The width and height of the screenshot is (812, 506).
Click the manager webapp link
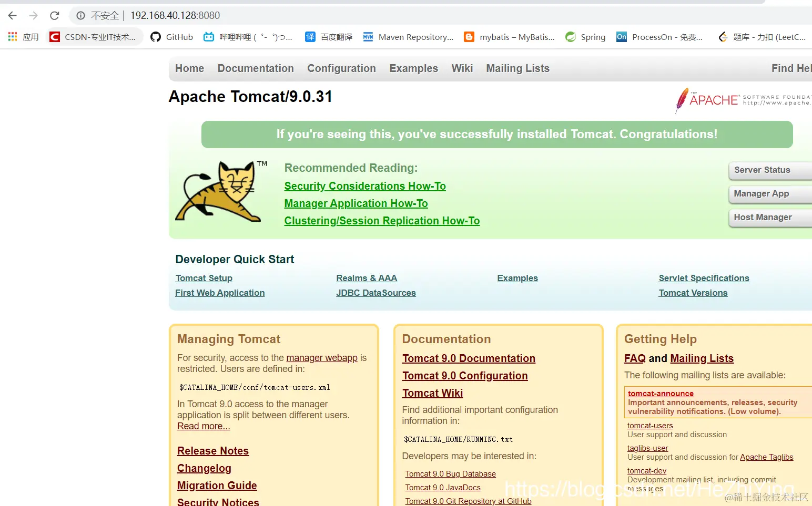322,358
